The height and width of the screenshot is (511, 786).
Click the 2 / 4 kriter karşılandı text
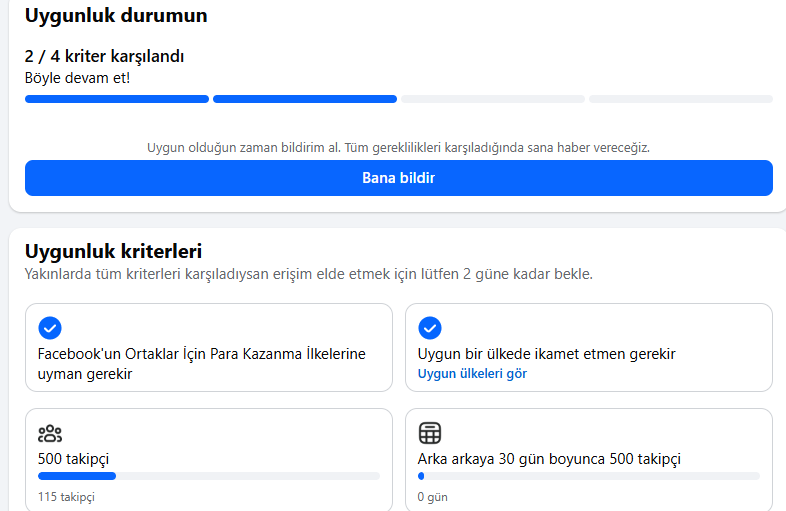(104, 56)
